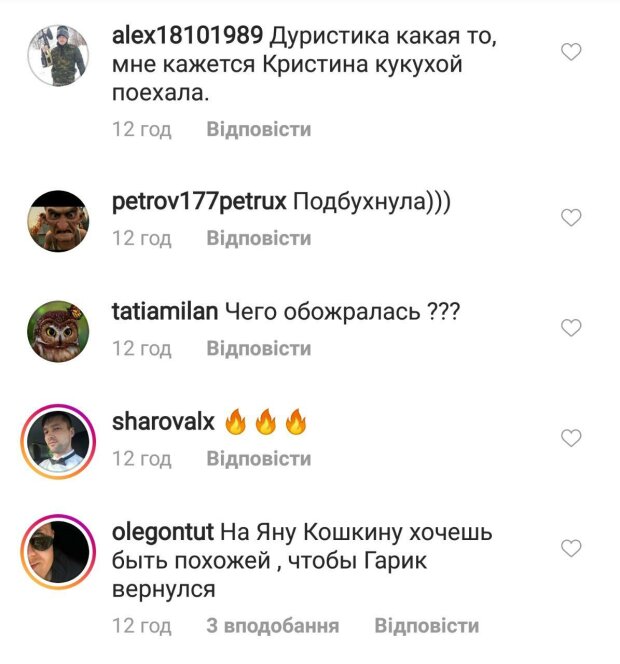620x664 pixels.
Task: Reply to alex18101989 via Відповісти
Action: click(x=259, y=129)
